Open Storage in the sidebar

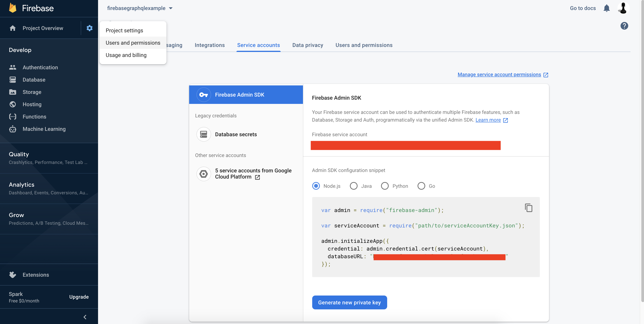pos(32,92)
